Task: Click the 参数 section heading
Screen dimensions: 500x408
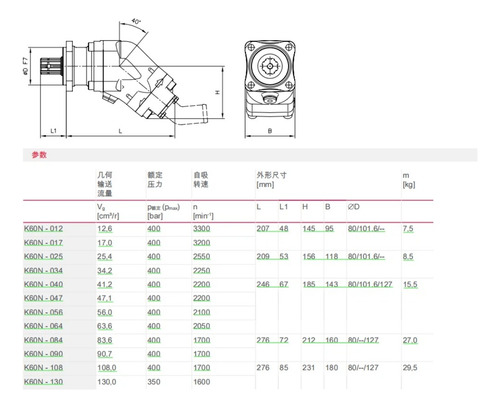Action: point(39,155)
